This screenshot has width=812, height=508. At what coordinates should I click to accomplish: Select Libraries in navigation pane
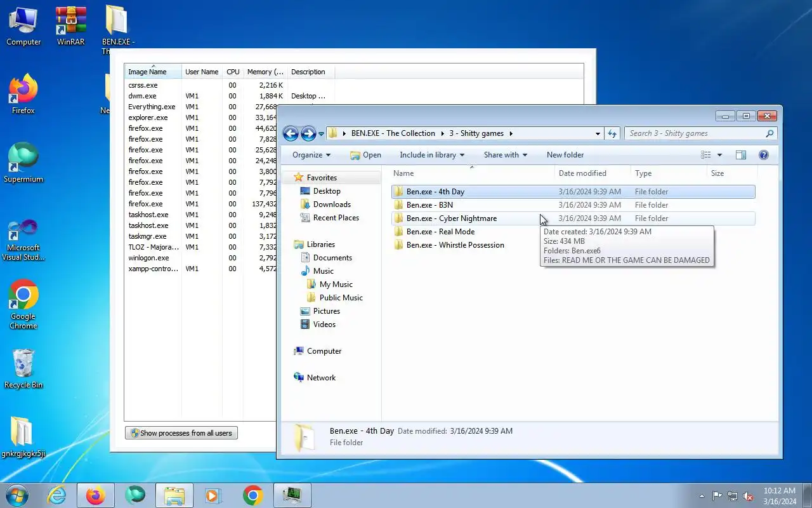(x=320, y=244)
